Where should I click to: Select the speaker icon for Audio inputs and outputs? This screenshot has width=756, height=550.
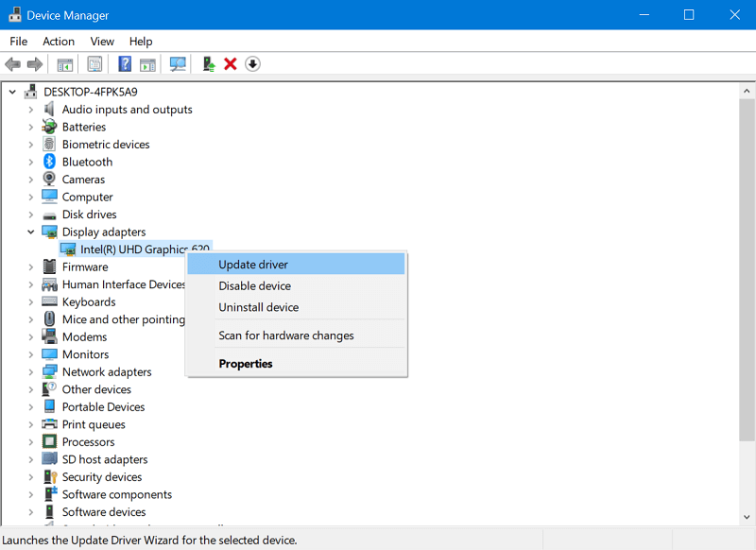pyautogui.click(x=49, y=110)
